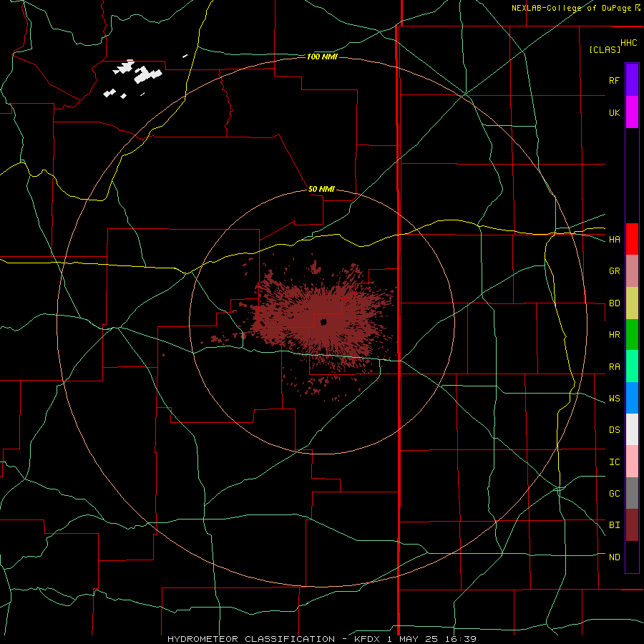The image size is (644, 644).
Task: Click the GC gray legend swatch
Action: coord(632,493)
